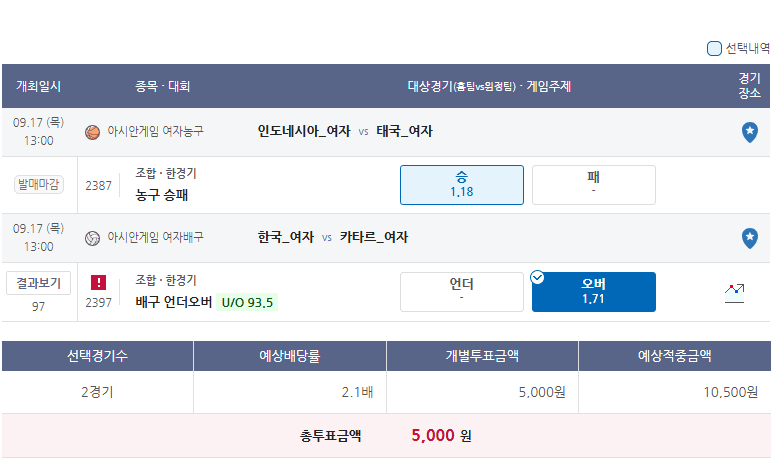This screenshot has height=458, width=771.
Task: Select 패 odds button
Action: (x=593, y=185)
